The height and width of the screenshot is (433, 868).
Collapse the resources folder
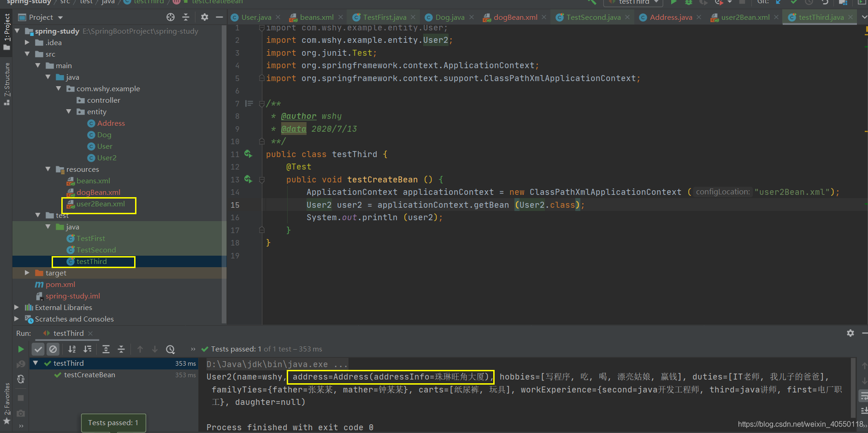pos(48,169)
